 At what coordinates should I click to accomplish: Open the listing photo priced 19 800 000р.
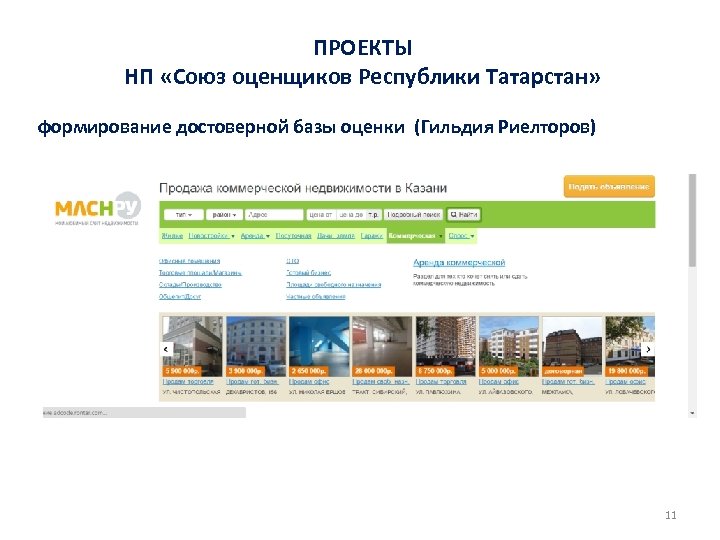click(630, 346)
